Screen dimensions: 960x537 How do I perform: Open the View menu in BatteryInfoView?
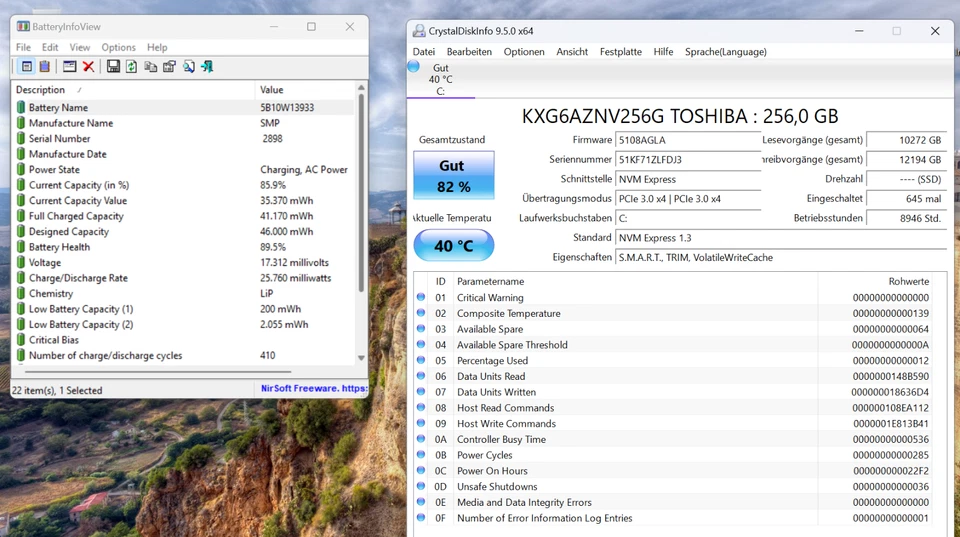(80, 47)
